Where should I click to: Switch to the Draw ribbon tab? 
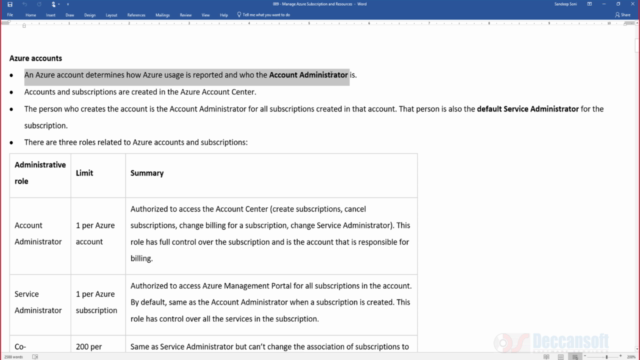pos(70,15)
